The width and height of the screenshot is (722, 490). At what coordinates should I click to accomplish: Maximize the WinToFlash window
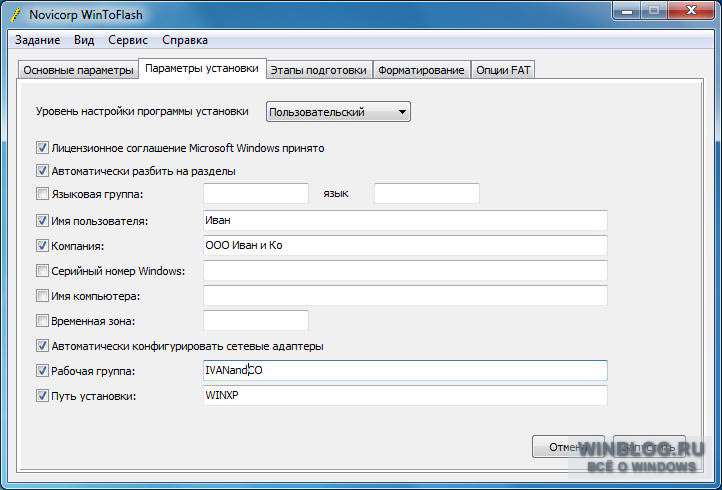click(654, 11)
